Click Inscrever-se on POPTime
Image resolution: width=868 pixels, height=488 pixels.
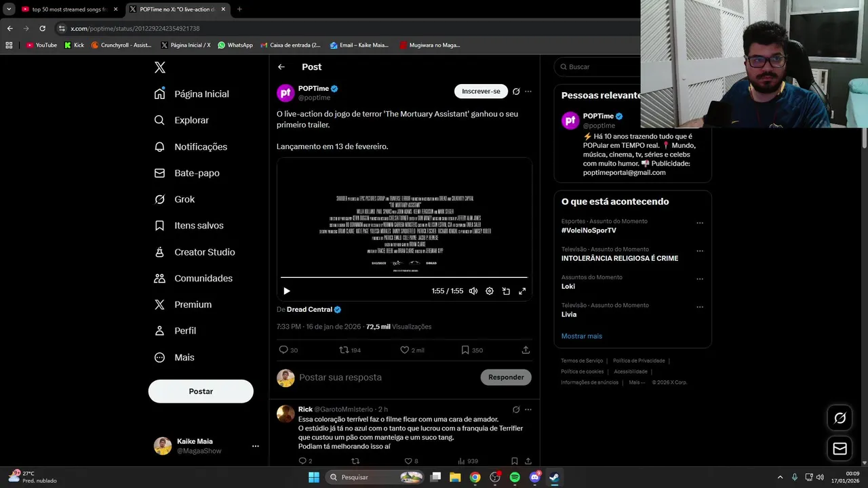(481, 91)
